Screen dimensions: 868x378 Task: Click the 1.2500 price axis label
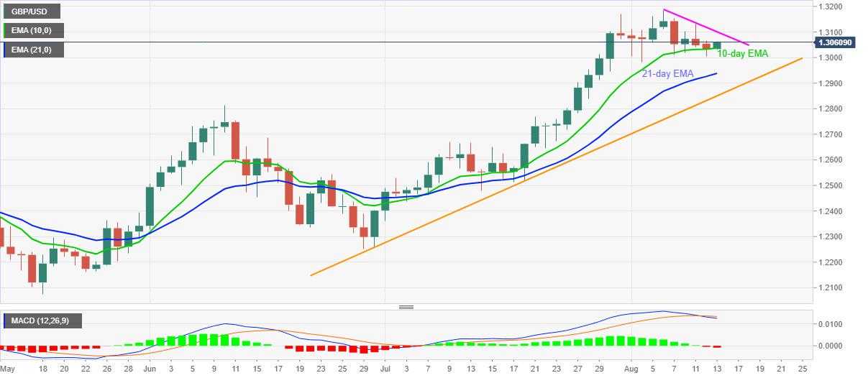pyautogui.click(x=831, y=186)
